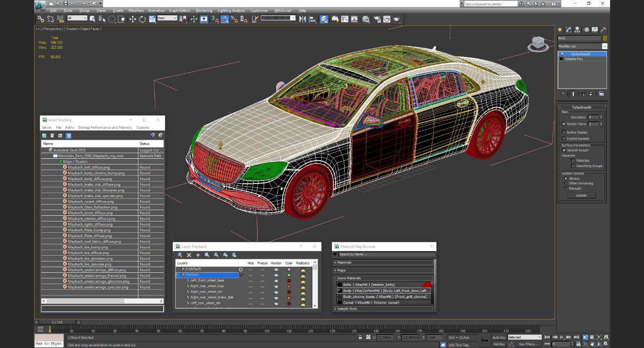This screenshot has height=348, width=644.
Task: Open the View reference coordinate dropdown
Action: click(x=167, y=18)
